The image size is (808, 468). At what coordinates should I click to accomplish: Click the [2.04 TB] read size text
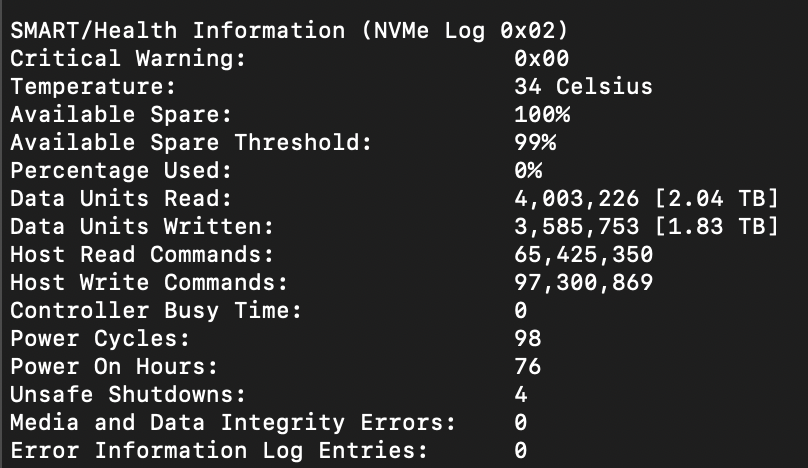[x=716, y=198]
